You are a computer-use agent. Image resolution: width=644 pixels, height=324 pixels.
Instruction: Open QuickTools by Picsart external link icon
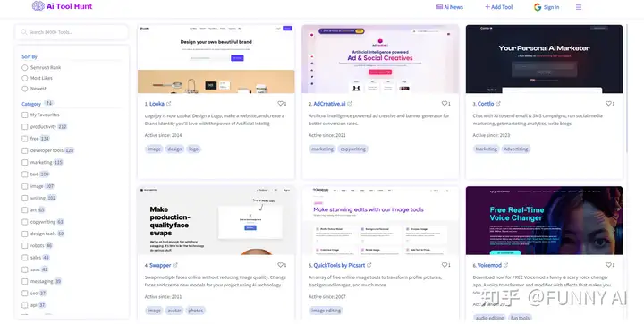pos(369,265)
